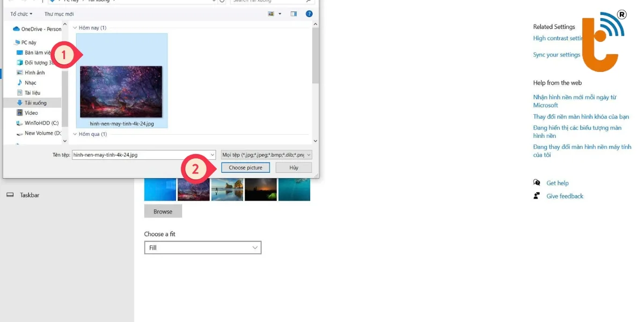The height and width of the screenshot is (322, 644).
Task: Collapse the Hôm qua file group
Action: click(75, 134)
